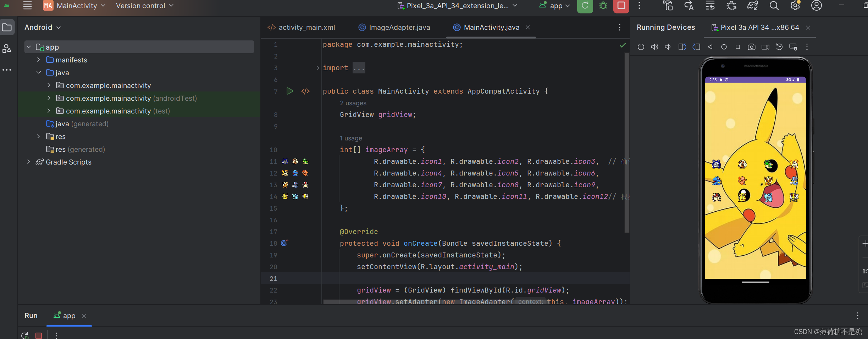The width and height of the screenshot is (868, 339).
Task: Click '1 usage' hint above imageArray
Action: coord(351,138)
